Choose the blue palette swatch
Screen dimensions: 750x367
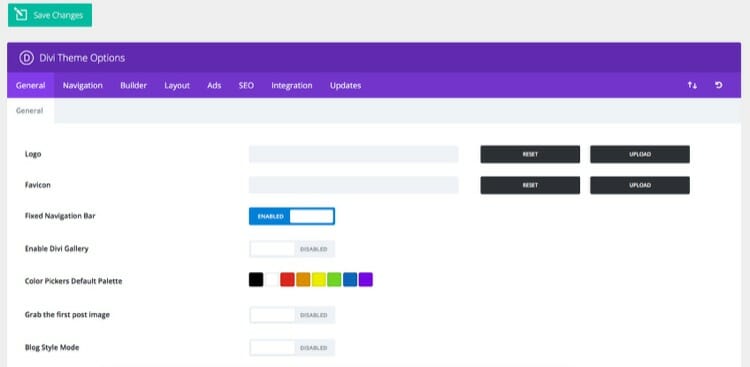coord(350,280)
